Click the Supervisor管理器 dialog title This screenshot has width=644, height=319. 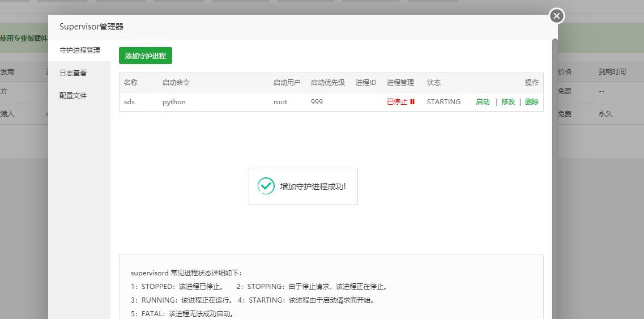(x=91, y=27)
